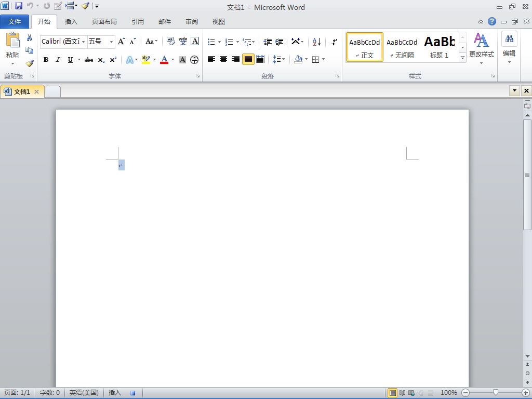The image size is (532, 399).
Task: Click Grow Font button
Action: [121, 42]
